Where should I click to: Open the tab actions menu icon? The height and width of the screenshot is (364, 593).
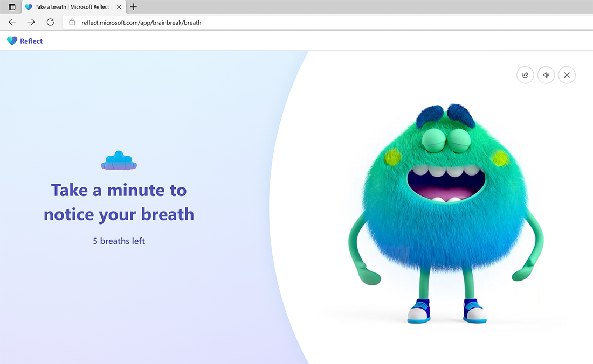tap(11, 6)
